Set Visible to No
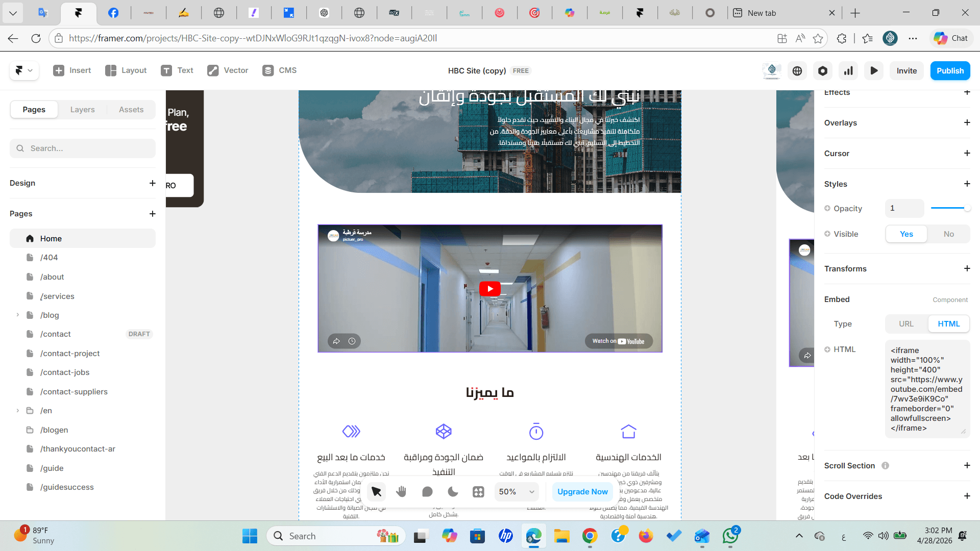Image resolution: width=980 pixels, height=551 pixels. (x=948, y=234)
